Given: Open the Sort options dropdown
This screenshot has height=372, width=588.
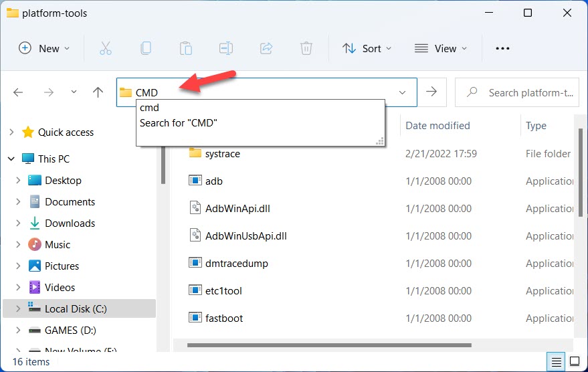Looking at the screenshot, I should pos(367,48).
